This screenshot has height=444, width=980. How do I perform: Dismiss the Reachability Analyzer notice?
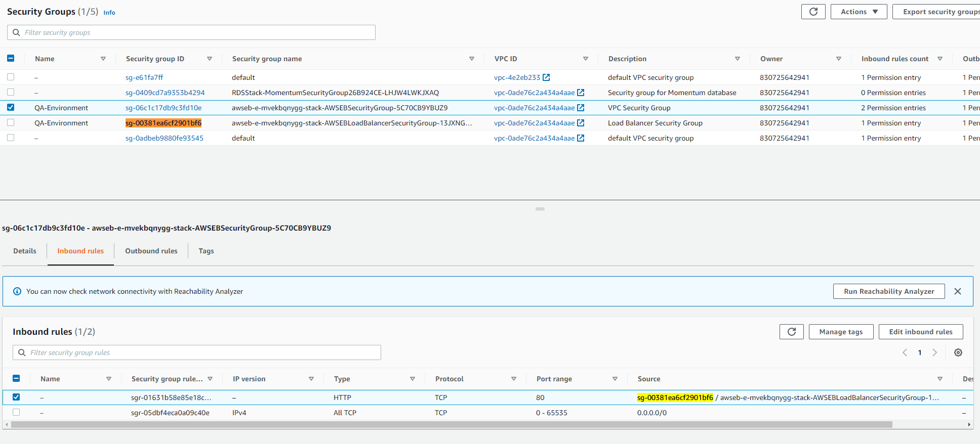[x=958, y=291]
